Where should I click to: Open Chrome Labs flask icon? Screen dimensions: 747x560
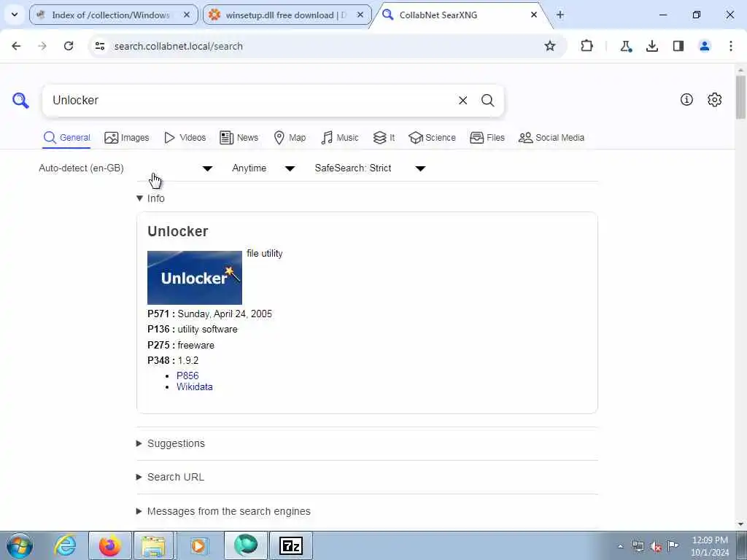tap(625, 46)
